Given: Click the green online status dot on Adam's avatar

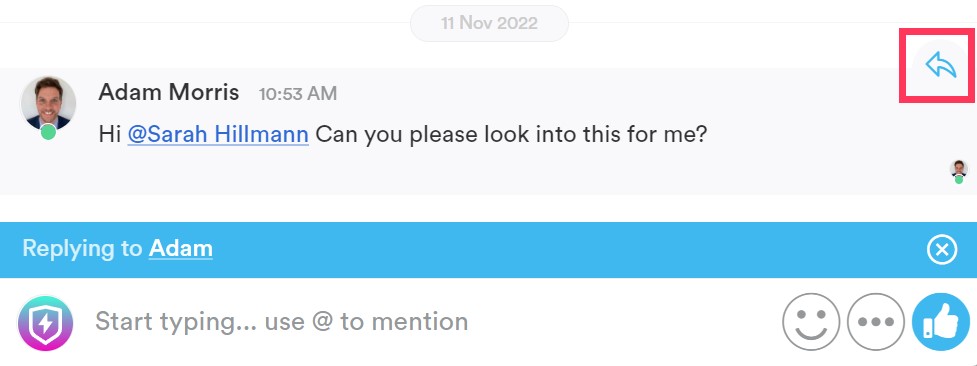Looking at the screenshot, I should tap(48, 132).
